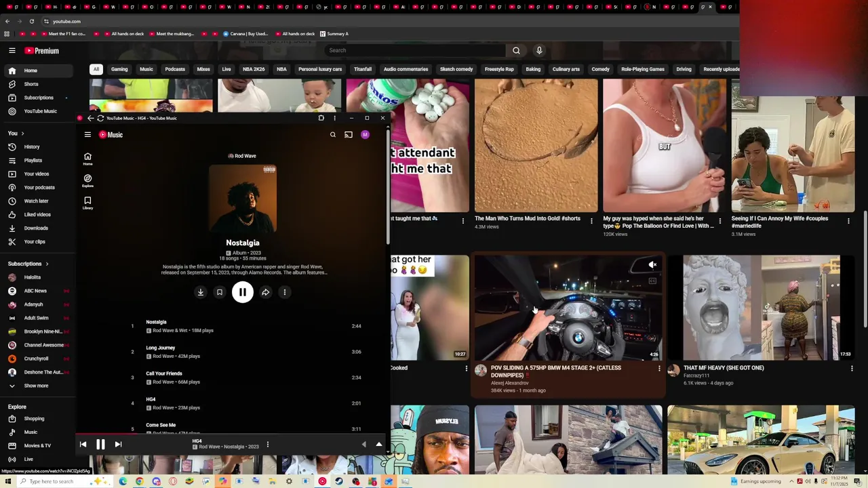Open options for Mud into Gold short
Image resolution: width=868 pixels, height=488 pixels.
coord(591,221)
